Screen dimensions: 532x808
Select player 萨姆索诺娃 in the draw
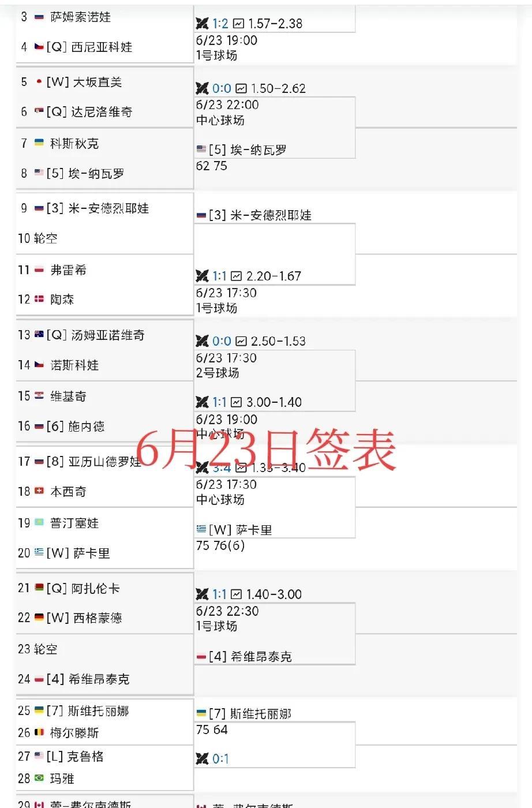point(80,17)
